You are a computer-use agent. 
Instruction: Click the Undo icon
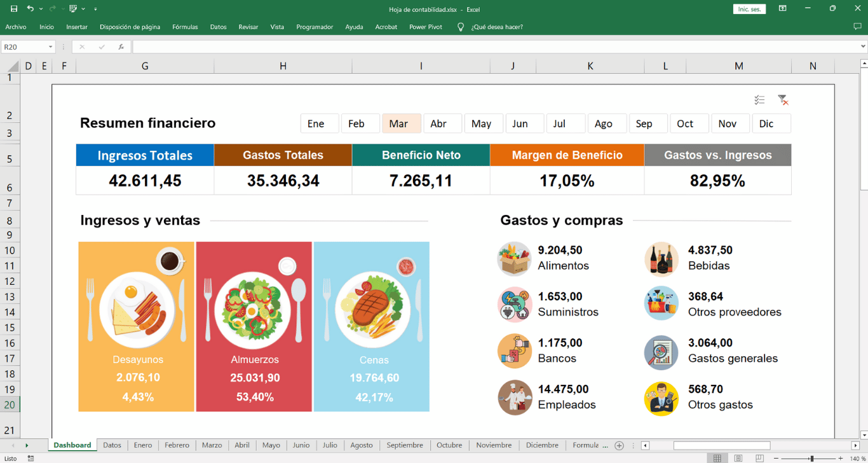click(x=32, y=9)
